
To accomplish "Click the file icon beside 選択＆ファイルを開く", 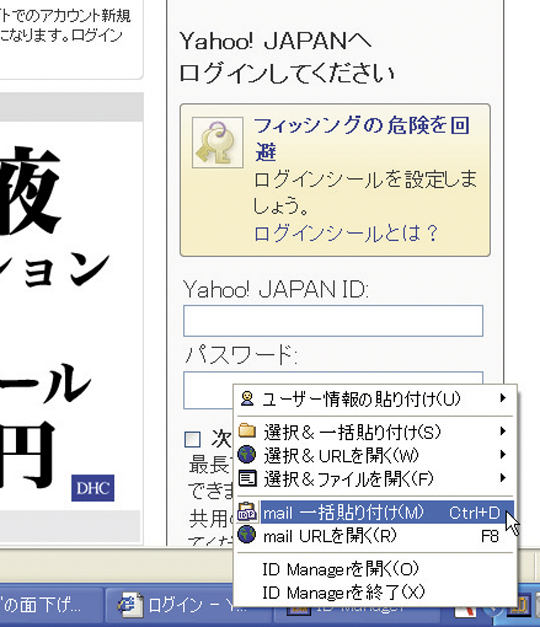I will pyautogui.click(x=247, y=478).
